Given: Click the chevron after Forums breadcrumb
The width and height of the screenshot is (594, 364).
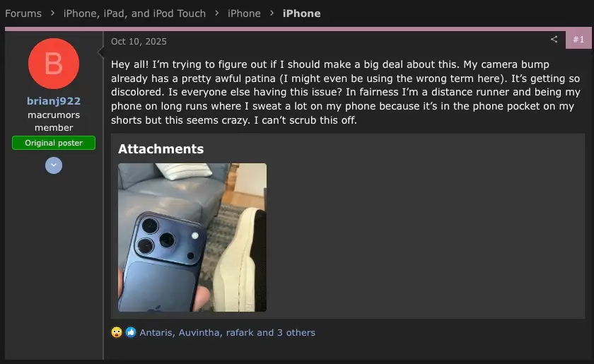Looking at the screenshot, I should (x=52, y=13).
